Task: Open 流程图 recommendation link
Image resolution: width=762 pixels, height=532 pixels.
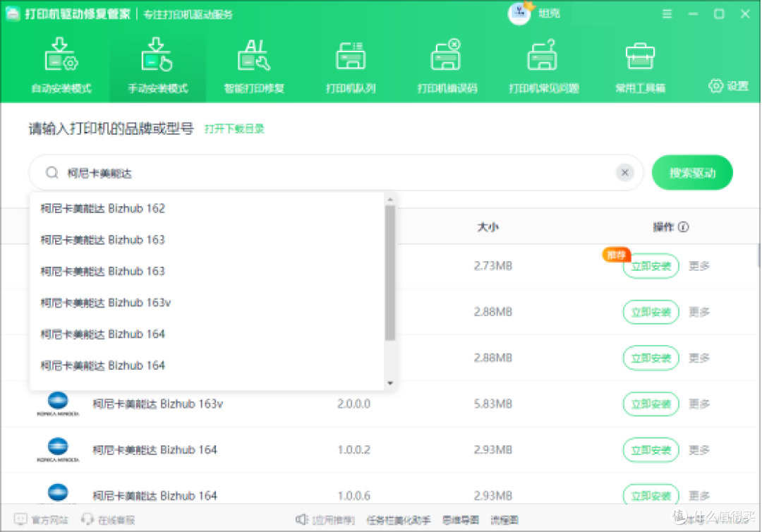Action: (x=504, y=520)
